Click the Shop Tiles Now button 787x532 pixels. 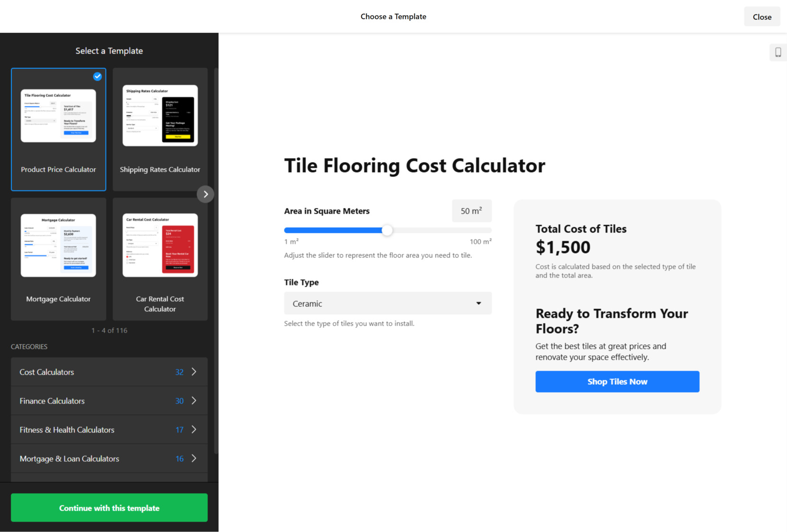coord(617,381)
